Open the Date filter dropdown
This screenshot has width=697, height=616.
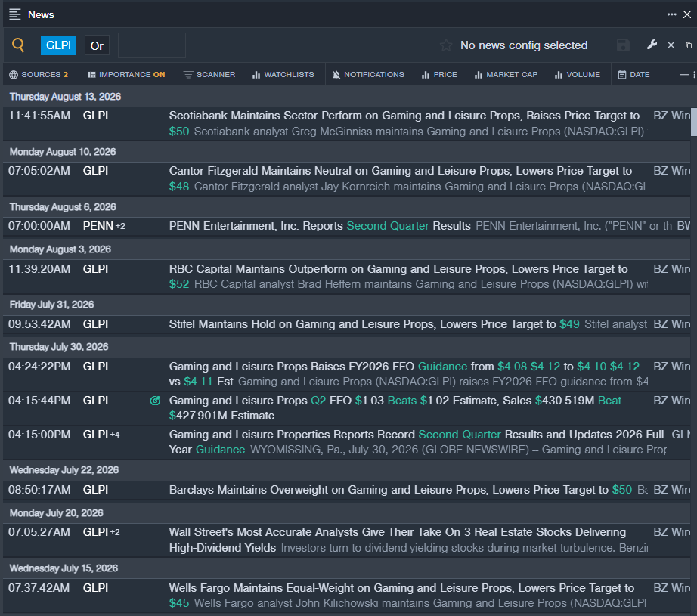634,75
